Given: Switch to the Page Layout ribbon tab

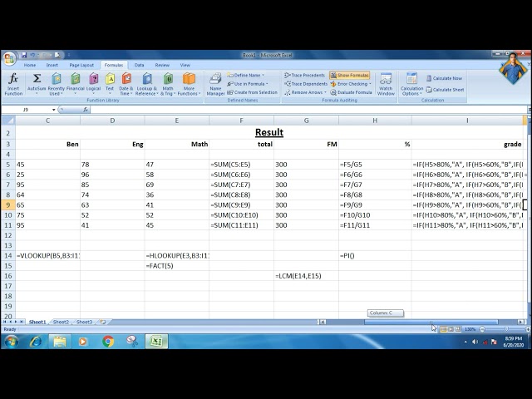Looking at the screenshot, I should [x=81, y=65].
